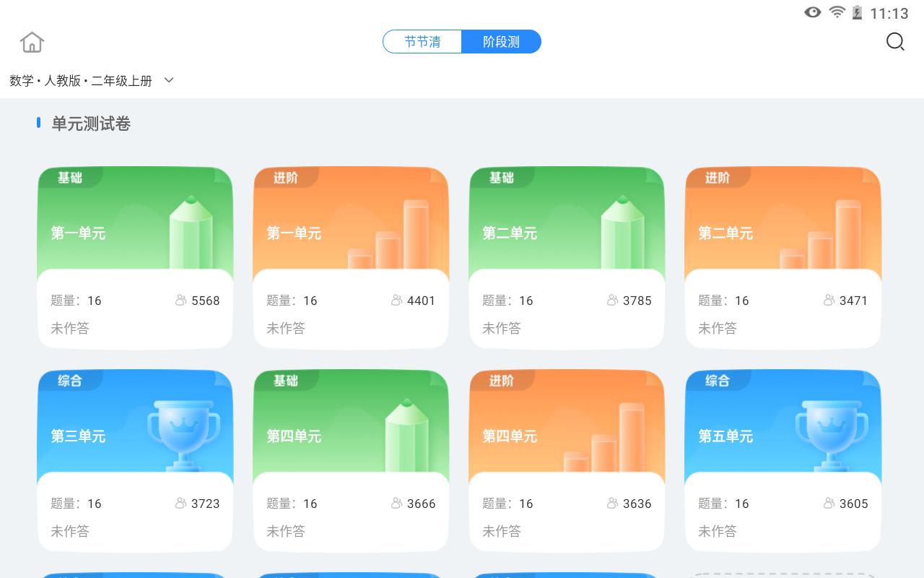Open the search icon at top right
The height and width of the screenshot is (578, 924).
(x=895, y=42)
